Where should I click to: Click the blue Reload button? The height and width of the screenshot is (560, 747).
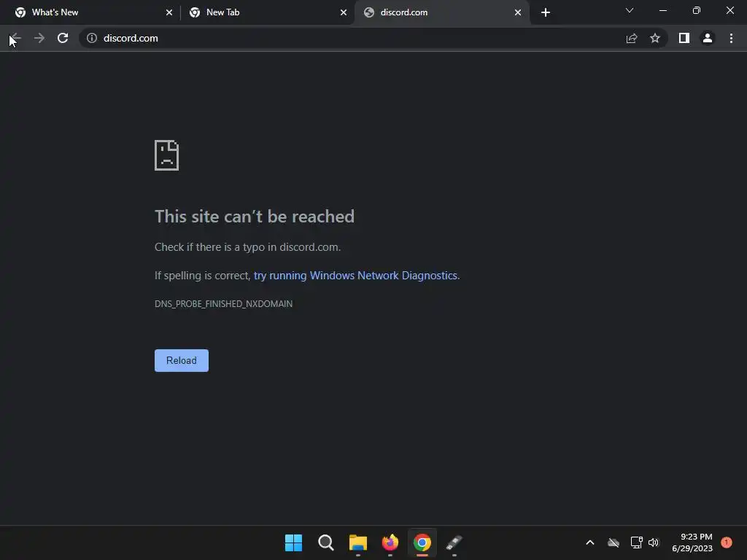[182, 360]
